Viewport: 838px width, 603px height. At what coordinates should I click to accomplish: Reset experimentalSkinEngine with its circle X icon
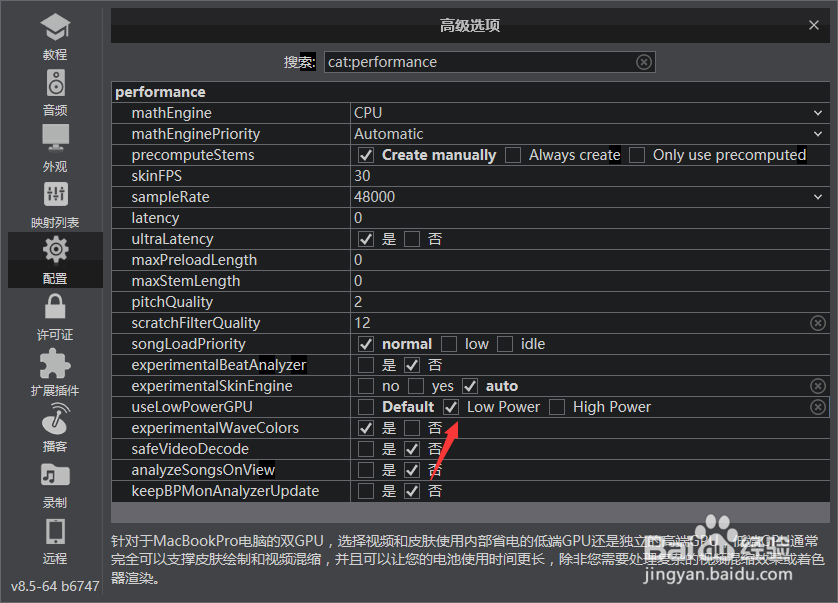coord(818,386)
